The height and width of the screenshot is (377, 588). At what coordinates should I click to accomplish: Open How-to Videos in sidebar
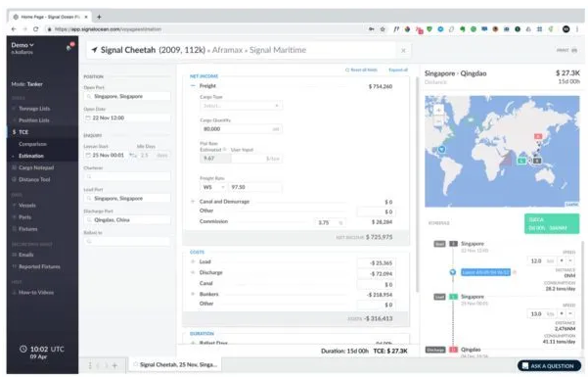36,293
